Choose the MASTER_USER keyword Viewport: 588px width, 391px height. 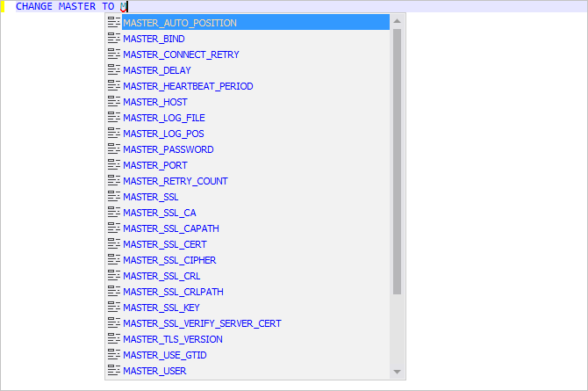[x=247, y=371]
